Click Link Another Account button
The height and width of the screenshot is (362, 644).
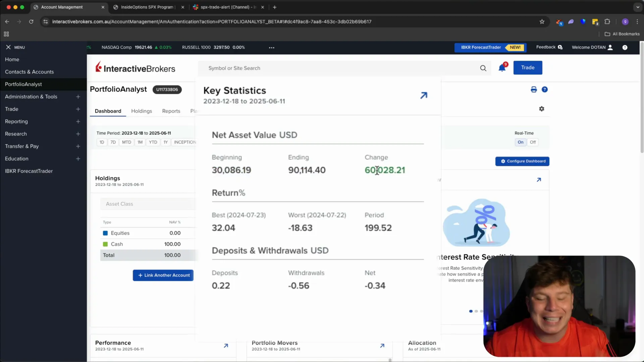tap(163, 275)
